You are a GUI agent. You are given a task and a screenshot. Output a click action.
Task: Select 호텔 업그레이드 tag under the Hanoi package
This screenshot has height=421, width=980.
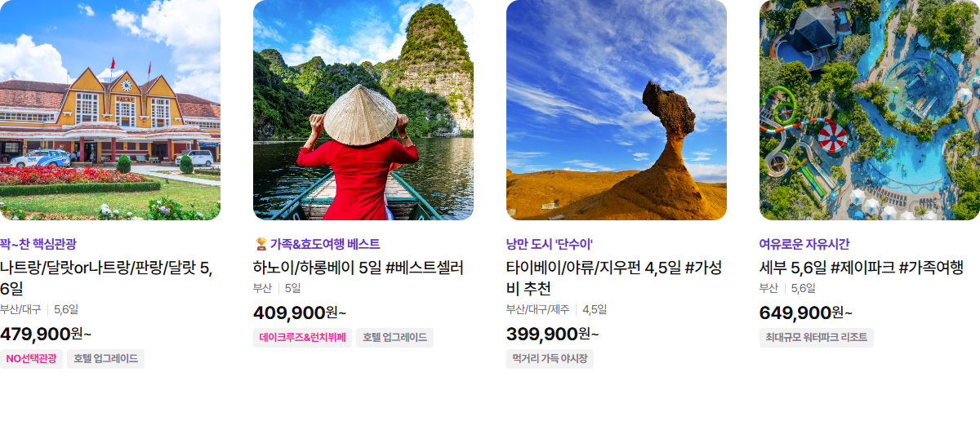[x=394, y=338]
